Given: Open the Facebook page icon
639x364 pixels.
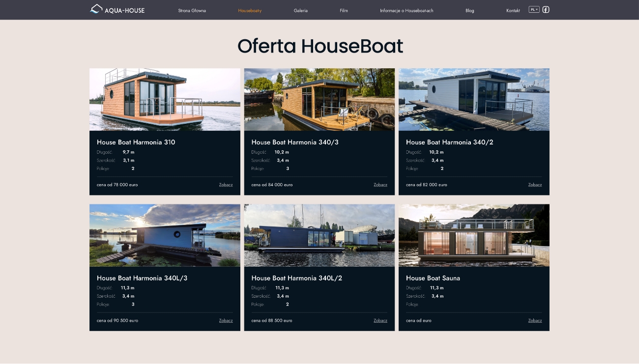Looking at the screenshot, I should click(546, 9).
